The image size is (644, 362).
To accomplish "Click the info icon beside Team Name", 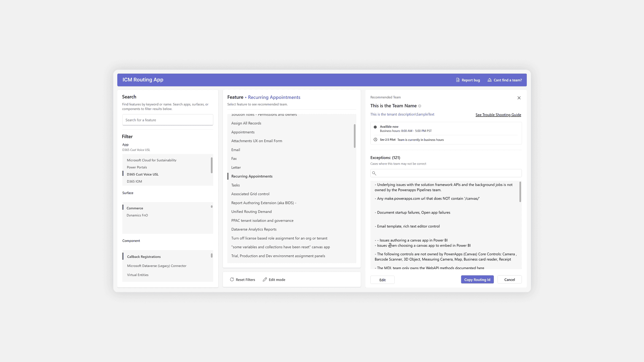I will click(x=419, y=106).
